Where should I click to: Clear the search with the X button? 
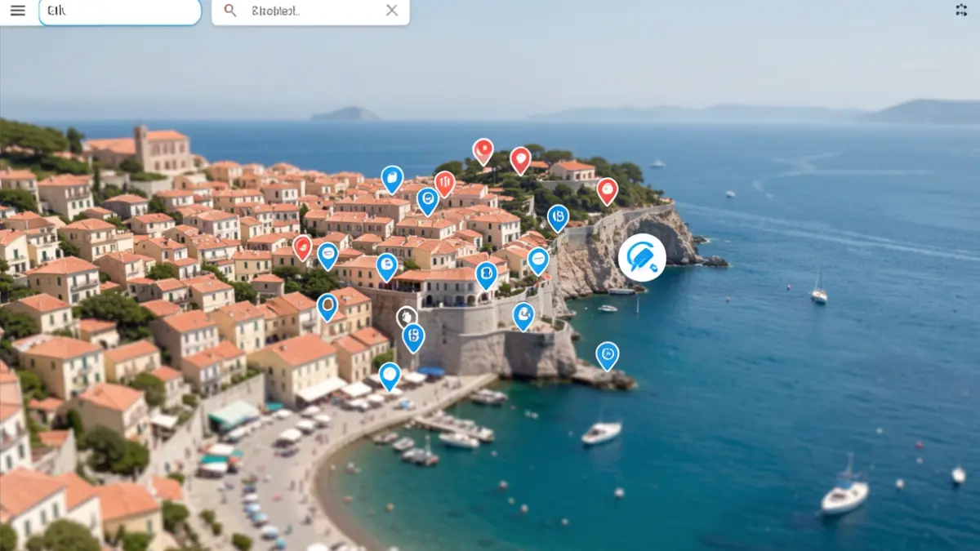(392, 11)
